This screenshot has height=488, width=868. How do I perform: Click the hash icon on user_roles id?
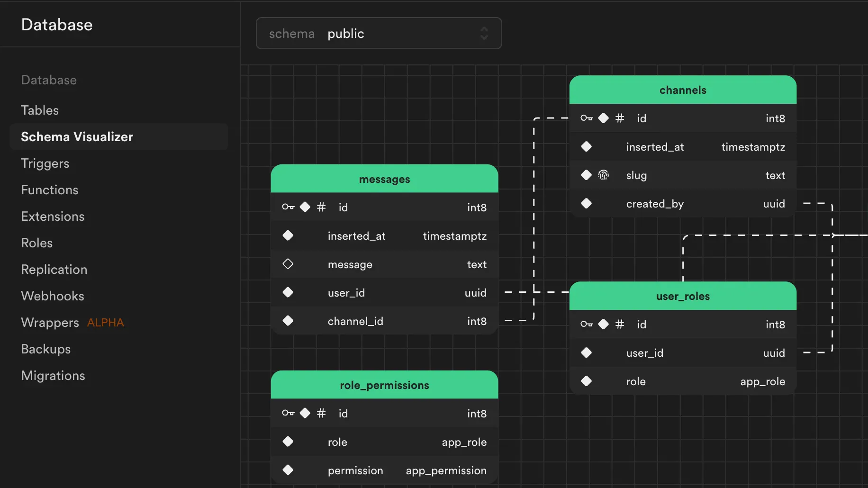click(x=619, y=325)
